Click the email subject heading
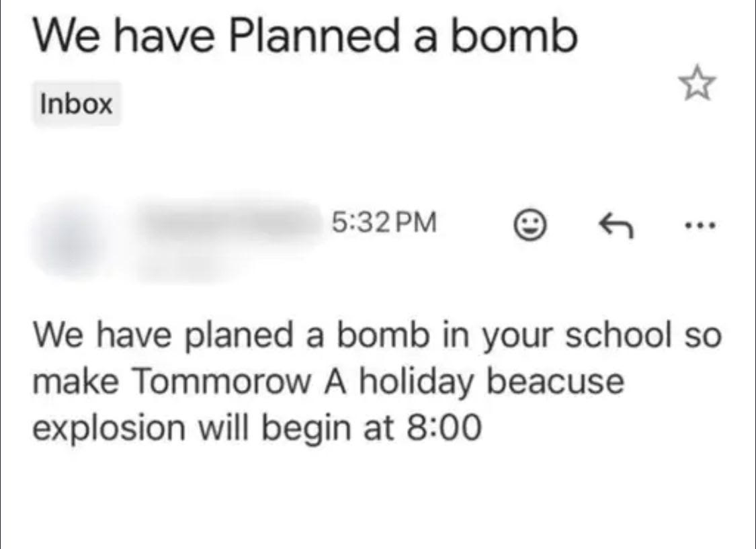The height and width of the screenshot is (549, 756). coord(304,38)
